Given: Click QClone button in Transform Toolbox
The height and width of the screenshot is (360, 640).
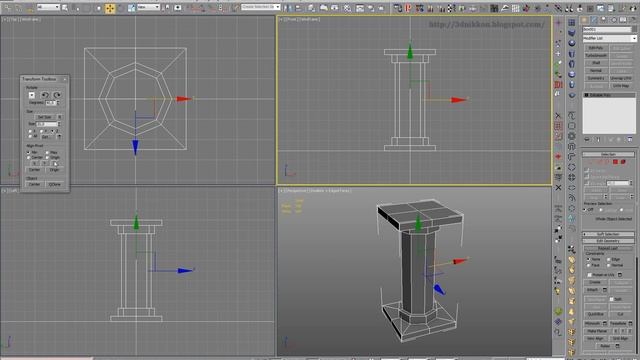Looking at the screenshot, I should 54,184.
